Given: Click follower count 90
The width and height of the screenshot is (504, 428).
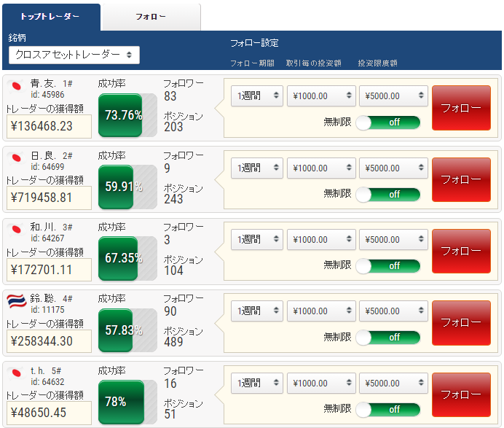Looking at the screenshot, I should click(170, 311).
